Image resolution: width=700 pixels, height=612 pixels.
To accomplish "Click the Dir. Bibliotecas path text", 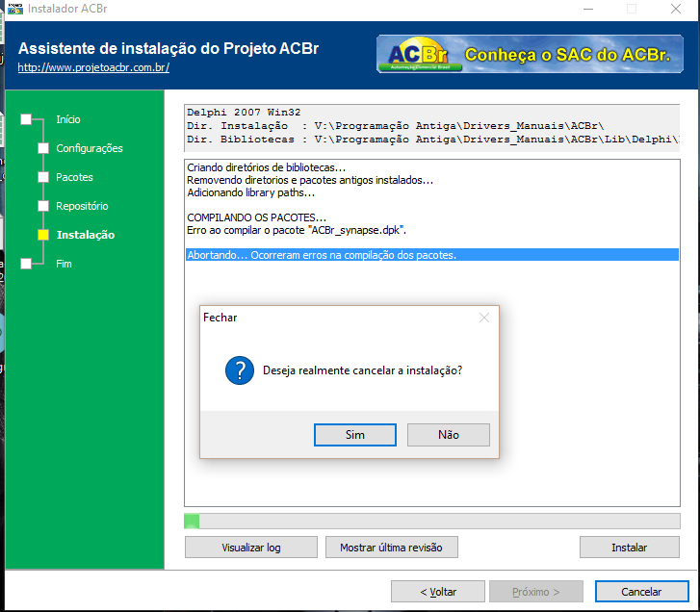I will pos(432,140).
